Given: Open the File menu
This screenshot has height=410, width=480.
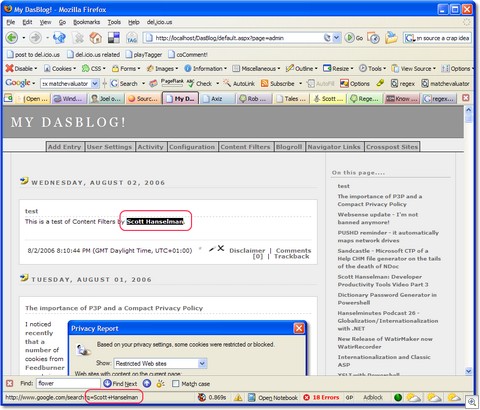Looking at the screenshot, I should pos(11,22).
